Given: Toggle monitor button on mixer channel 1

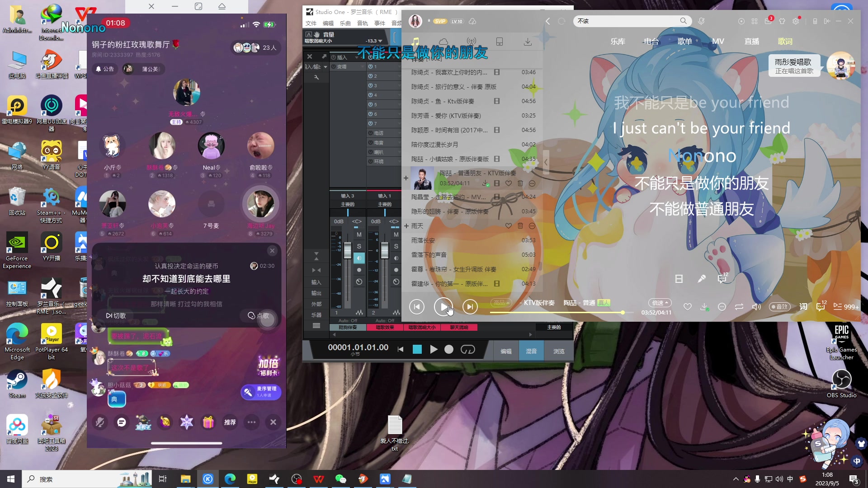Looking at the screenshot, I should 359,258.
